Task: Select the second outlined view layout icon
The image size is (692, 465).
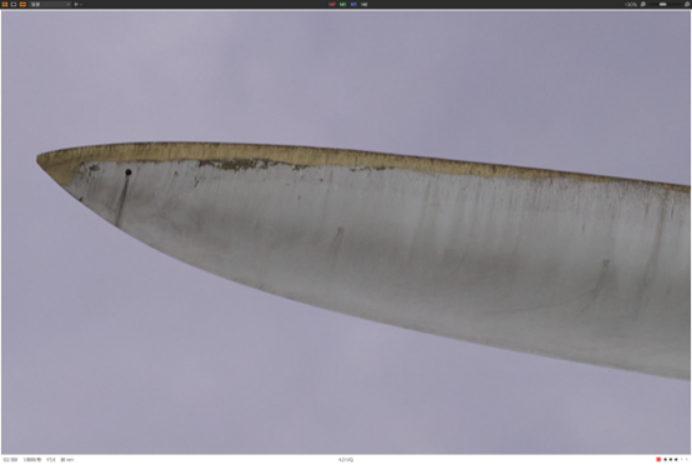Action: pos(14,4)
